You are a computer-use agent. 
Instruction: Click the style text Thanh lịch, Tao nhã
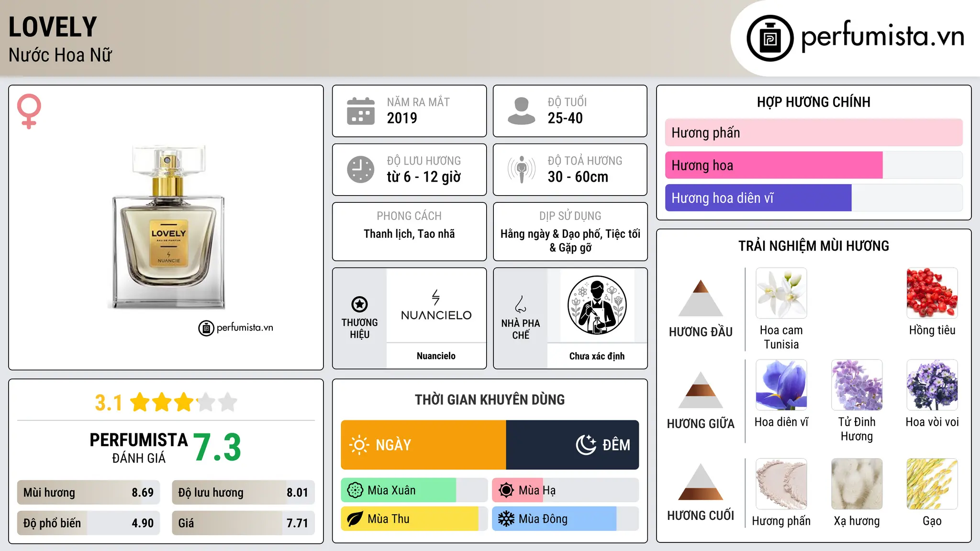(409, 234)
